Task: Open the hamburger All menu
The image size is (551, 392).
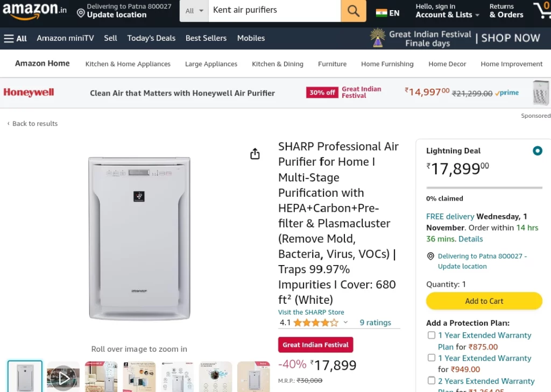Action: [15, 38]
